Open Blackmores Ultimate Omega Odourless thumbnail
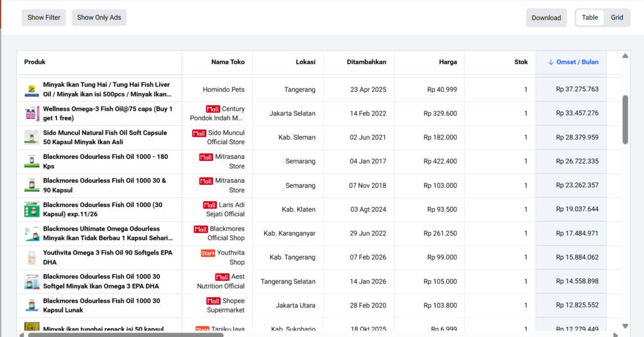Screen dimensions: 644x337 pyautogui.click(x=31, y=233)
